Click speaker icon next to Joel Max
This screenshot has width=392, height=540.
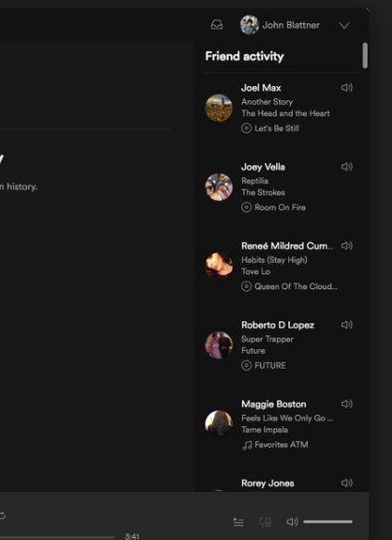click(x=347, y=88)
